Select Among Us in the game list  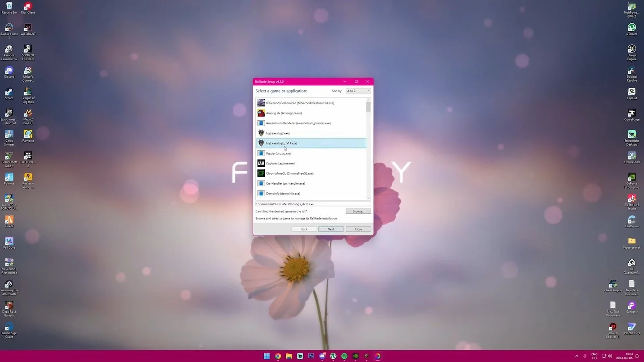311,113
